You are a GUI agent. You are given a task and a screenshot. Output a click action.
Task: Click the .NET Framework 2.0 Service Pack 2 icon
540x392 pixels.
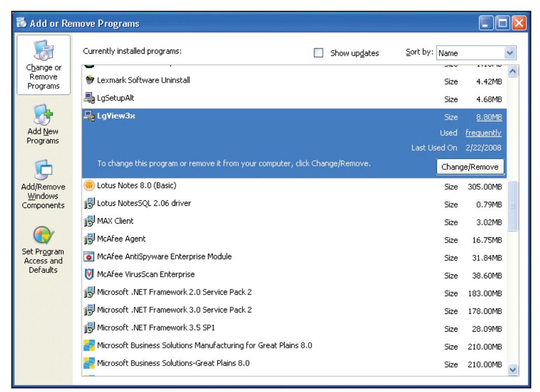coord(89,292)
